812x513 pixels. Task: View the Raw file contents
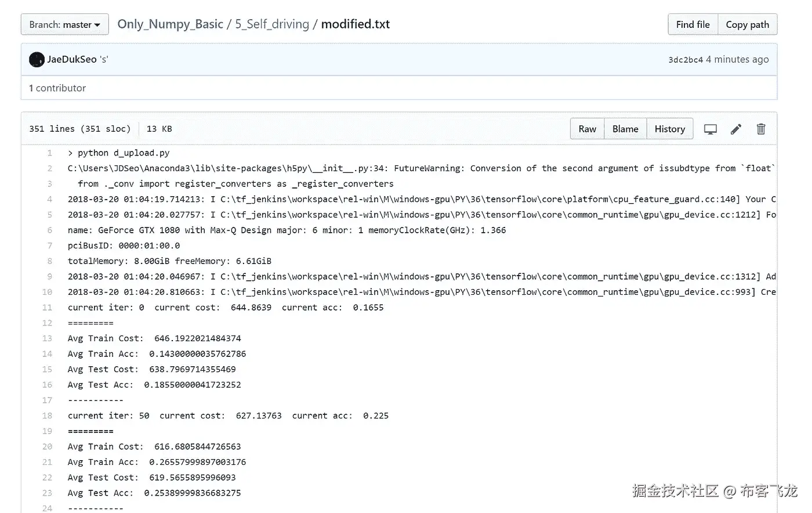pyautogui.click(x=587, y=129)
